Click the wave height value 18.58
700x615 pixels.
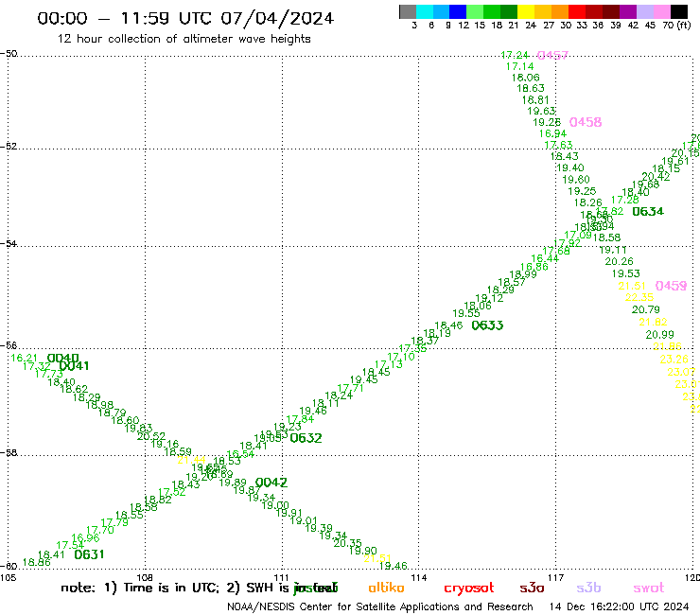click(x=606, y=237)
